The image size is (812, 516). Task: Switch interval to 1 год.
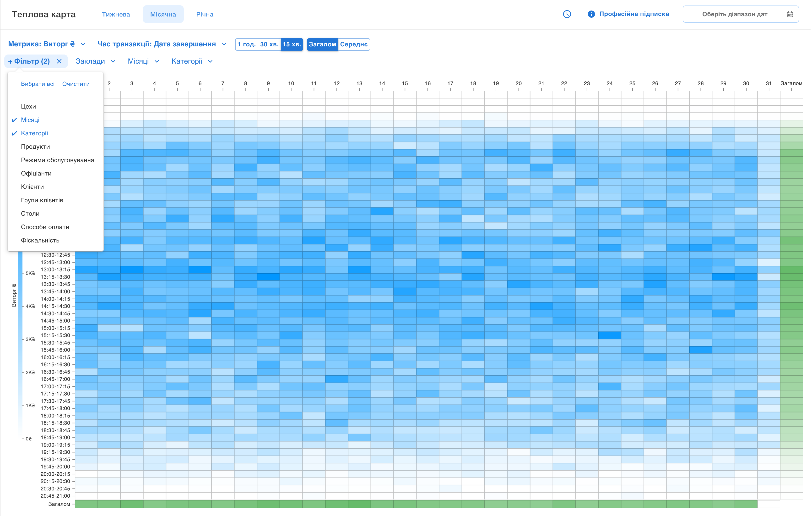click(x=247, y=44)
